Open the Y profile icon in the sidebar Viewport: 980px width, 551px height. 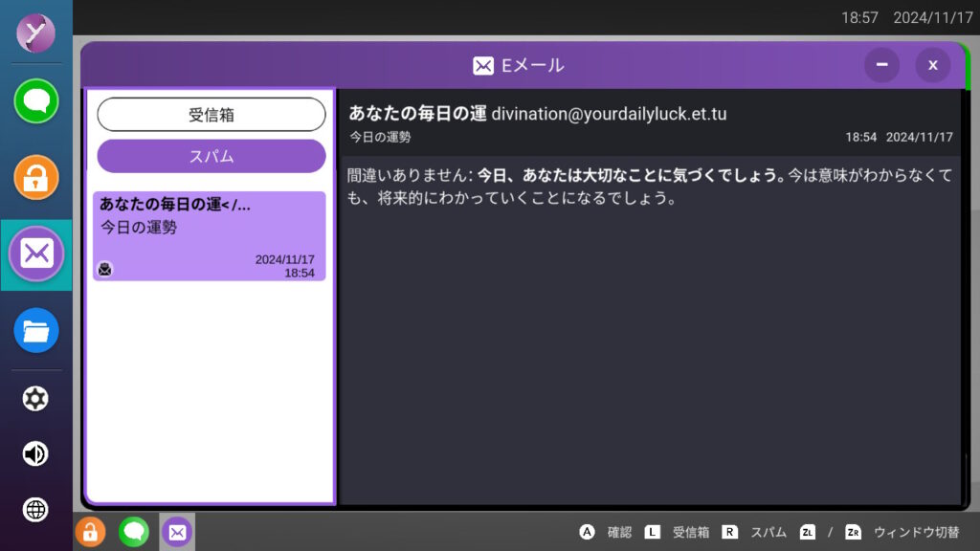pos(35,33)
